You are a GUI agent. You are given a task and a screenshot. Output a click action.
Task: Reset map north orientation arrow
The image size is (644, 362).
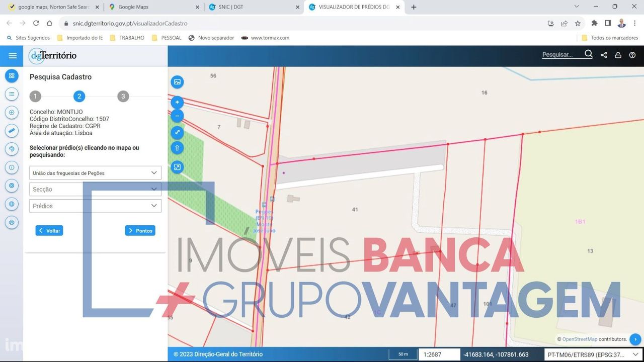[177, 148]
